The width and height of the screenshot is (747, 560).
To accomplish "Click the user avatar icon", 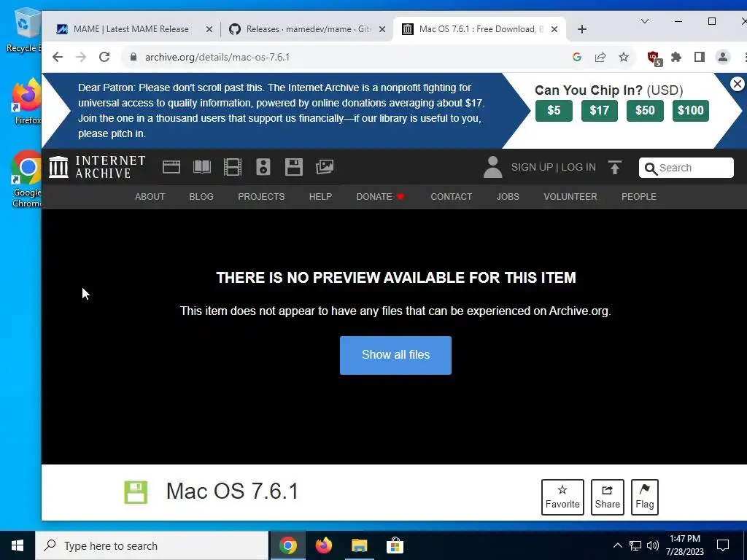I will [492, 167].
